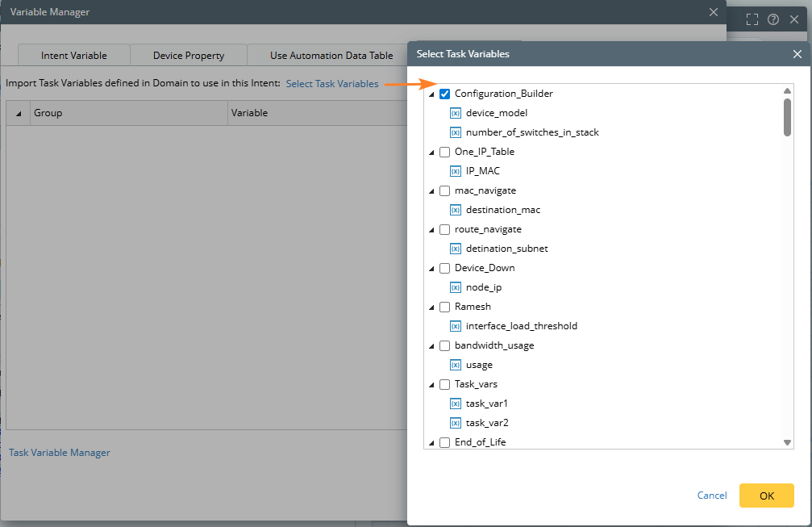Click the fullscreen expand icon
The width and height of the screenshot is (812, 527).
pos(752,19)
